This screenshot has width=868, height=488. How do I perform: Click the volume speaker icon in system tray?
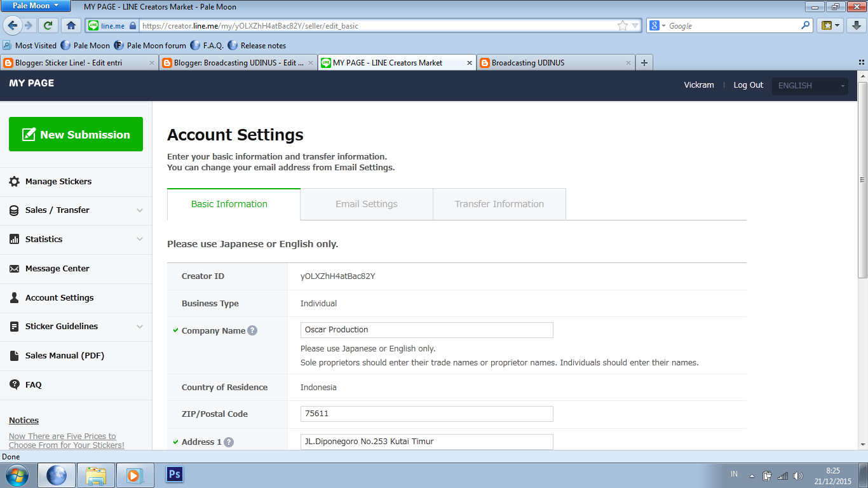point(798,476)
